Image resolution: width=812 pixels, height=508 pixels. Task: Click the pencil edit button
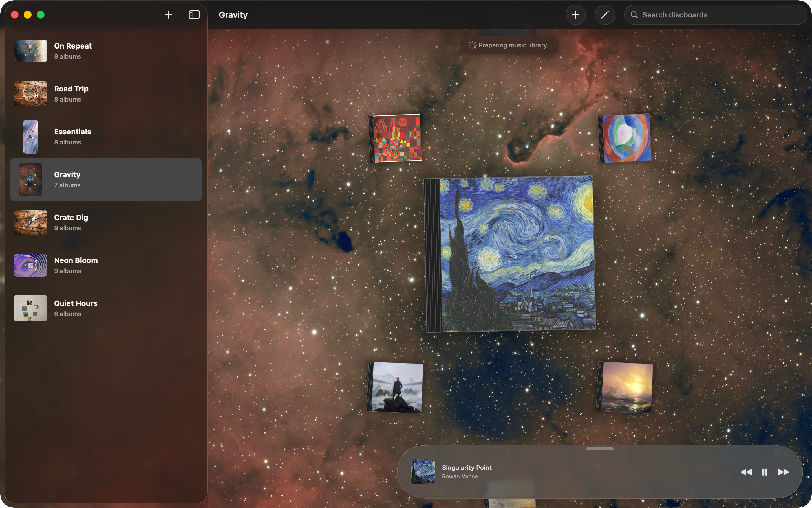coord(605,15)
